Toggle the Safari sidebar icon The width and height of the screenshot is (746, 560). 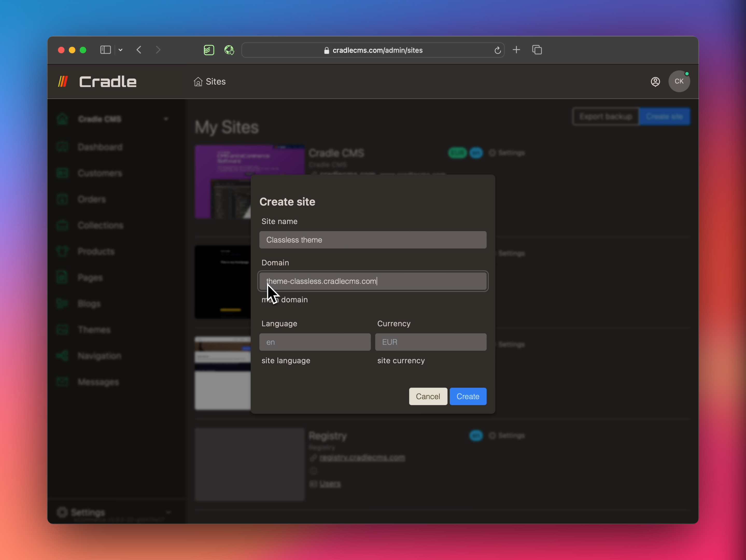point(105,50)
